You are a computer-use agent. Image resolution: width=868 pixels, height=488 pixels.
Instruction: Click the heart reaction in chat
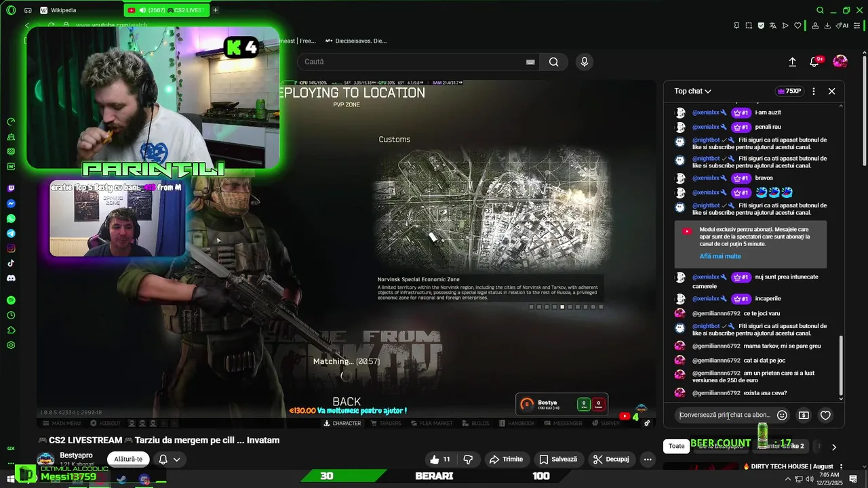[x=825, y=415]
